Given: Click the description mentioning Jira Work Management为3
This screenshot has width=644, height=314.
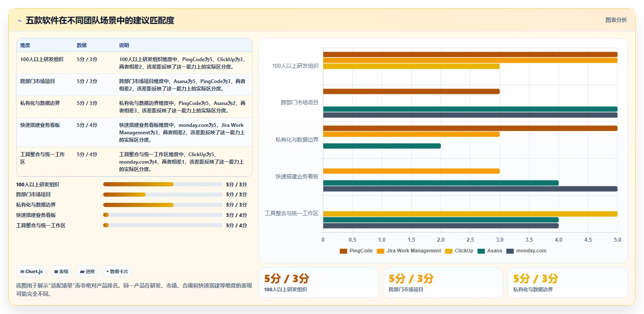Looking at the screenshot, I should (x=182, y=133).
